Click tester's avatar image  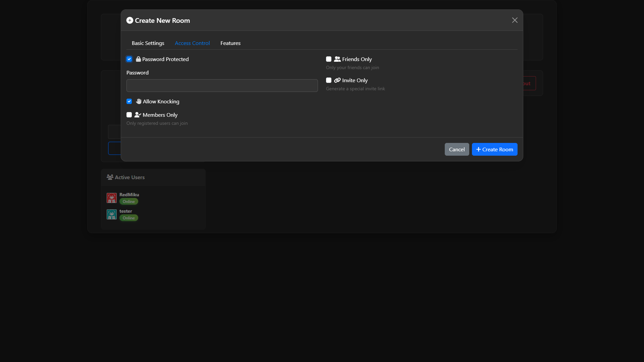point(112,214)
